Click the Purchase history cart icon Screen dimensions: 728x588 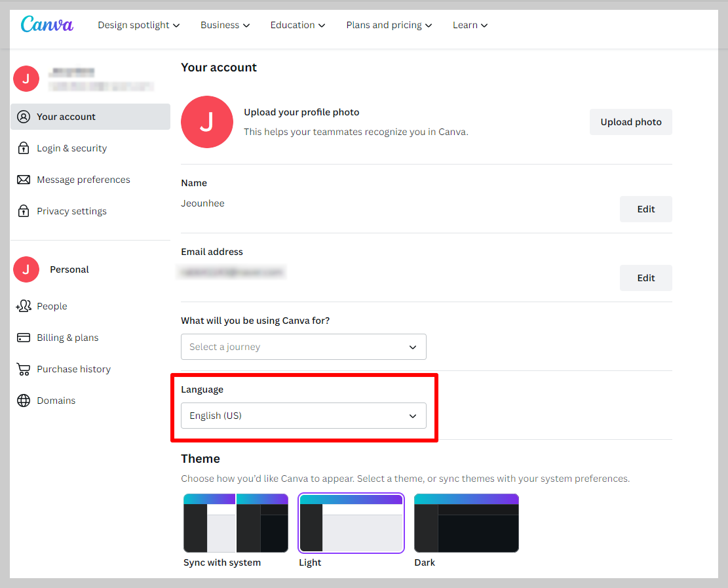[x=24, y=369]
